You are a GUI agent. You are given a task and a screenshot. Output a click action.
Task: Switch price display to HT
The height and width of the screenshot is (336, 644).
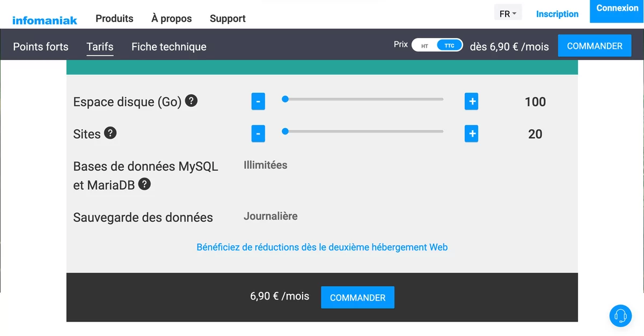425,46
